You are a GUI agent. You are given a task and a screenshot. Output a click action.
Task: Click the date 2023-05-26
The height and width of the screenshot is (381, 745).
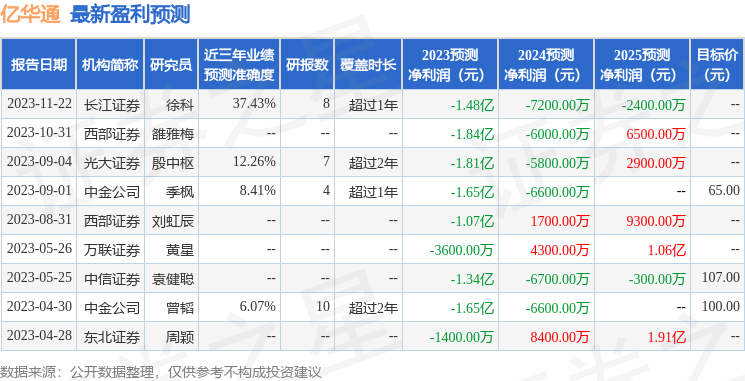(39, 249)
